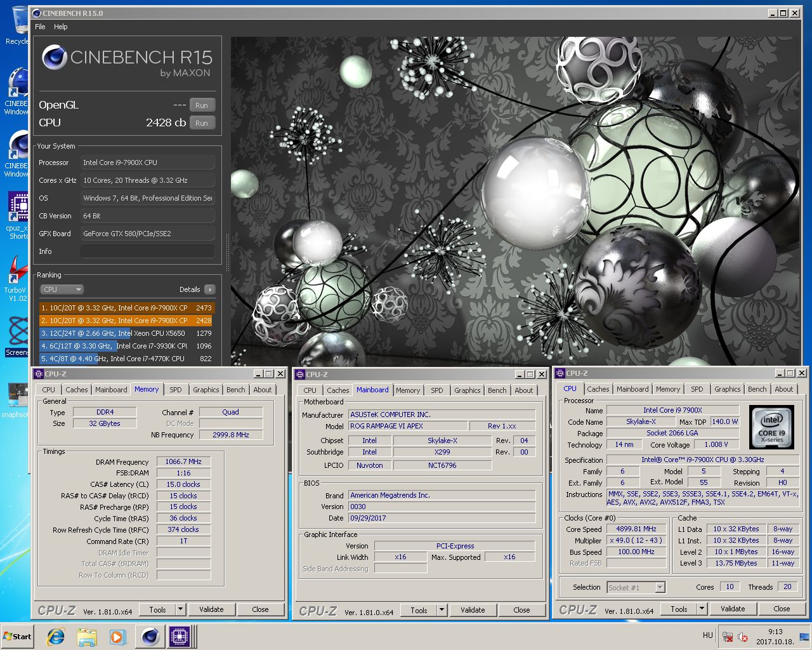Screen dimensions: 812x650
Task: Click the panel splitter grip handle
Action: click(x=227, y=252)
